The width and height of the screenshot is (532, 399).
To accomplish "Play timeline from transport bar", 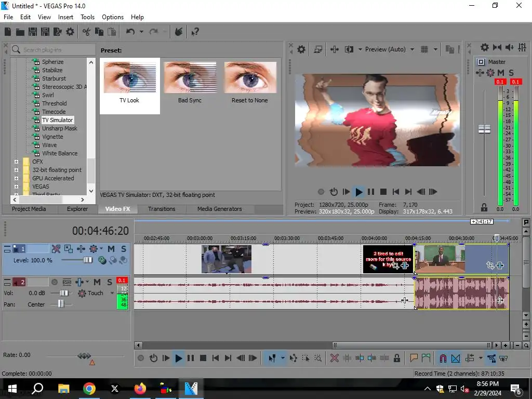I will (x=178, y=358).
